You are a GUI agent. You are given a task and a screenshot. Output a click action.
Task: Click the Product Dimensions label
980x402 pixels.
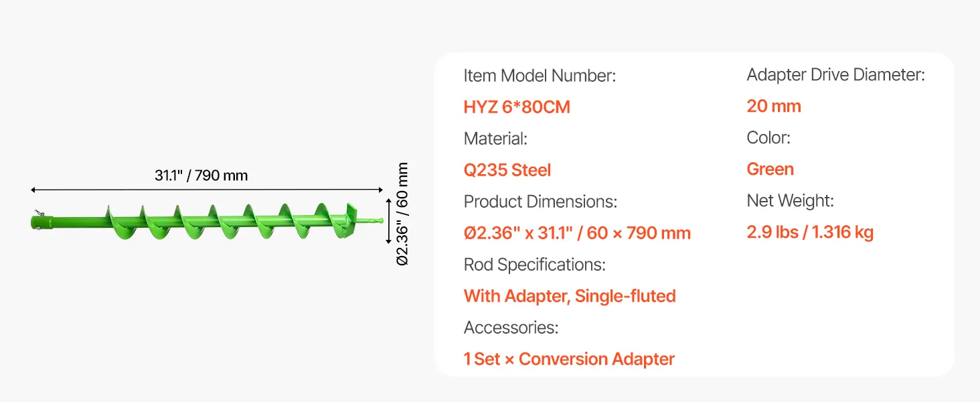tap(540, 202)
